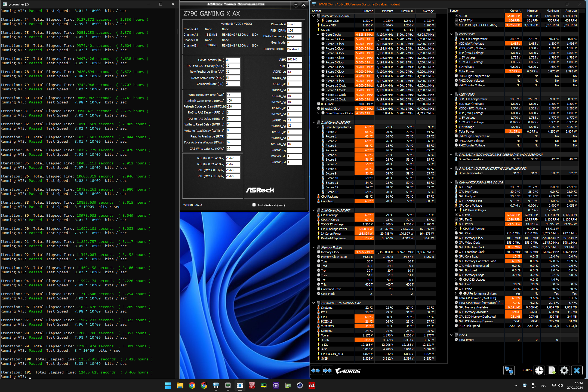Expand Core Effective Clocks item
Viewport: 588px width, 392px height.
(x=318, y=113)
